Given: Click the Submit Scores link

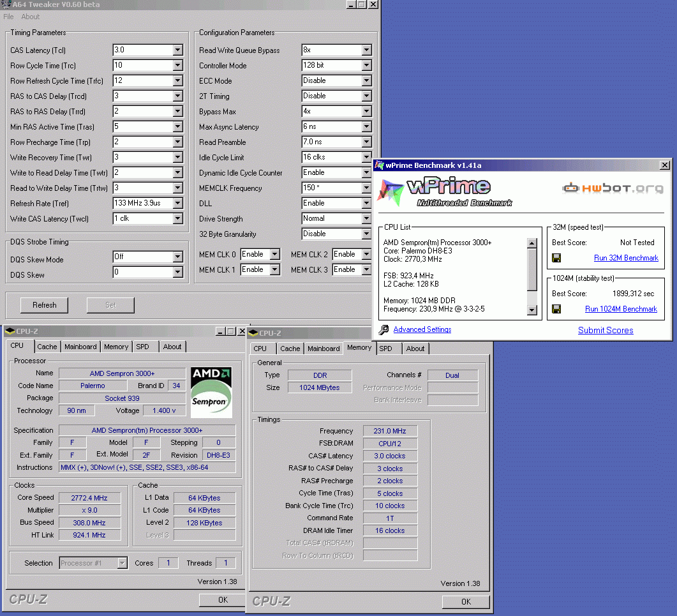Looking at the screenshot, I should pyautogui.click(x=606, y=331).
